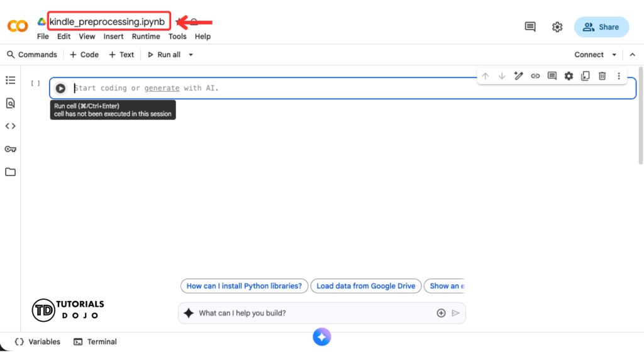Open Find and replace in the sidebar

click(10, 102)
